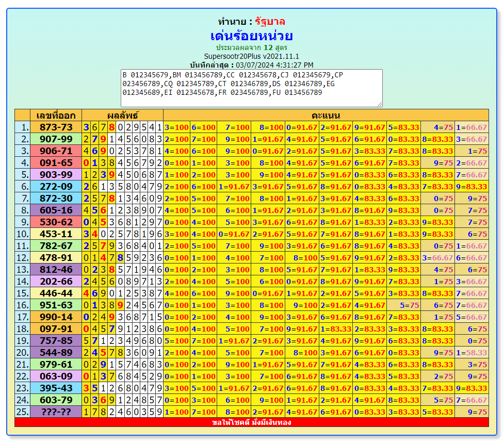Viewport: 504px width, 444px height.
Task: Click draw number 872-30 in row 7
Action: click(56, 199)
